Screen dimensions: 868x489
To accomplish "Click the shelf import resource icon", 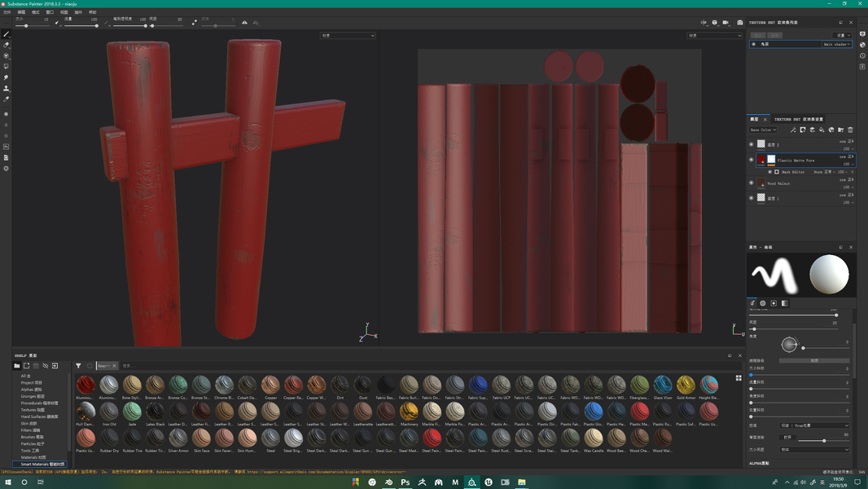I will [55, 365].
